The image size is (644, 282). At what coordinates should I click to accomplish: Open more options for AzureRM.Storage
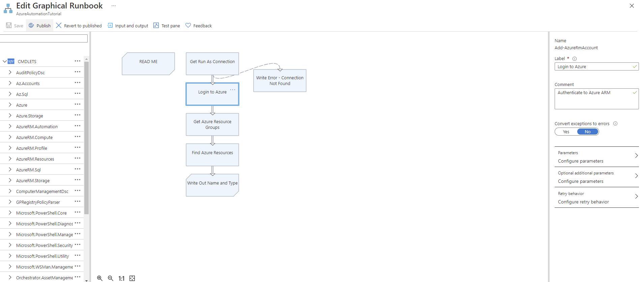coord(78,180)
